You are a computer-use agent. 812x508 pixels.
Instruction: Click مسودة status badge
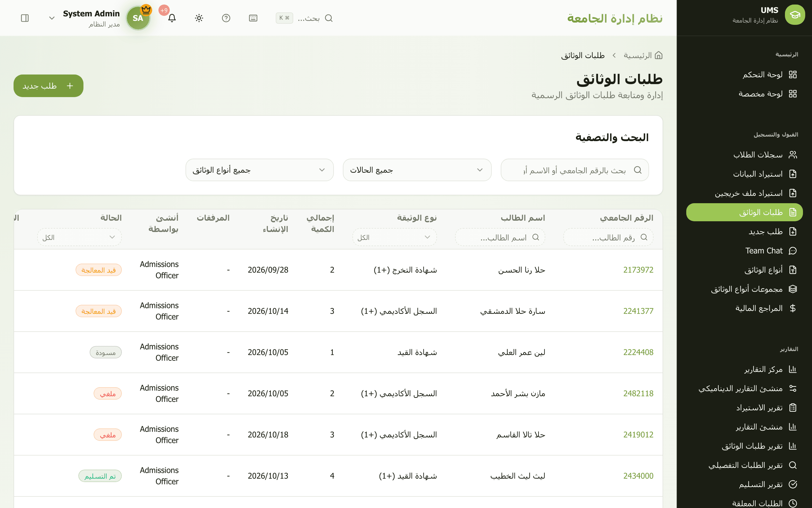pyautogui.click(x=106, y=352)
